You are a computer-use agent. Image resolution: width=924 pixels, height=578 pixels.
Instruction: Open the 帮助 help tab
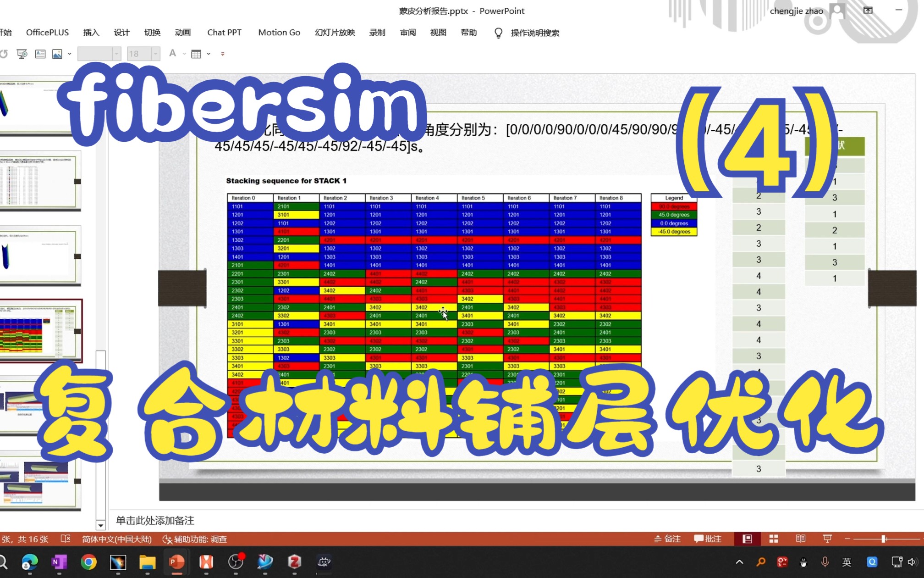click(x=468, y=32)
